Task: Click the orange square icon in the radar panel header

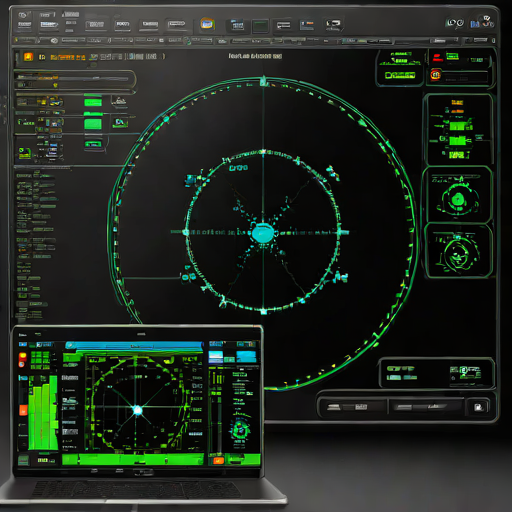Action: click(x=28, y=57)
